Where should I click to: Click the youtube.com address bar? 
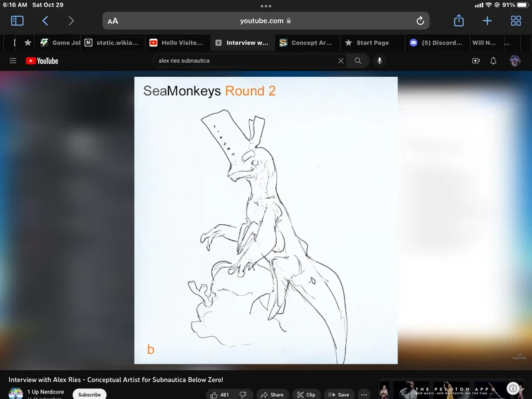(266, 20)
